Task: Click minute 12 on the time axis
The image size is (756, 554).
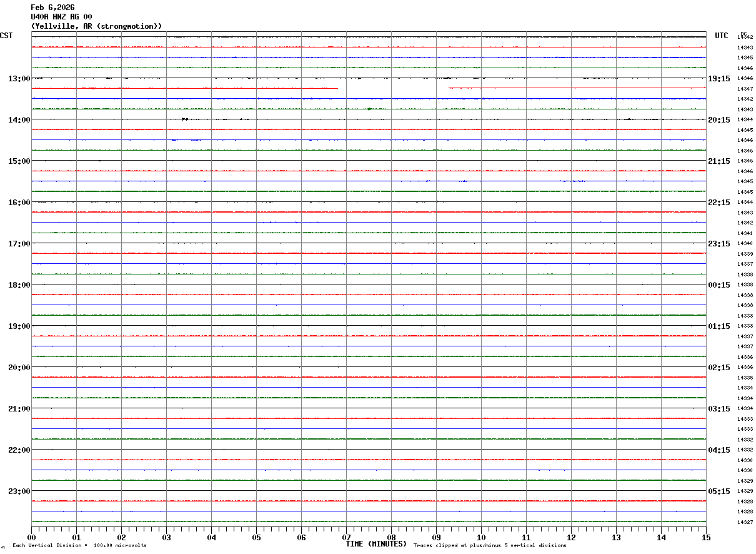Action: (x=572, y=537)
